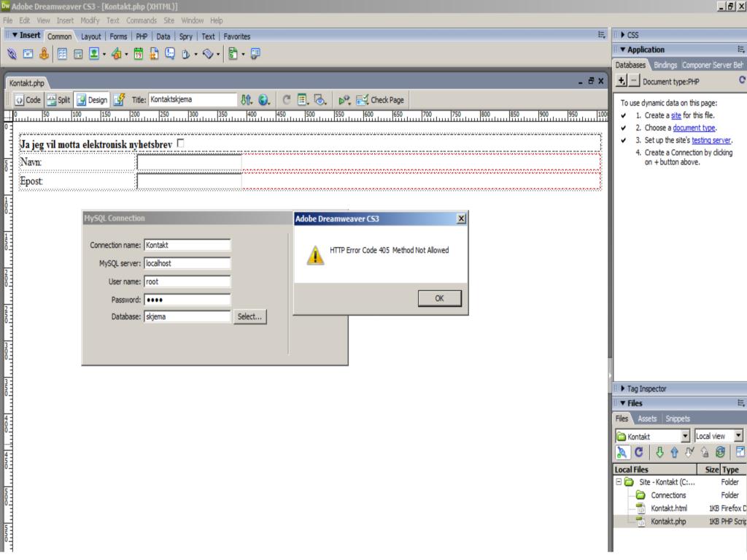Click the Refresh icon in Files panel
This screenshot has height=560, width=747.
tap(639, 452)
